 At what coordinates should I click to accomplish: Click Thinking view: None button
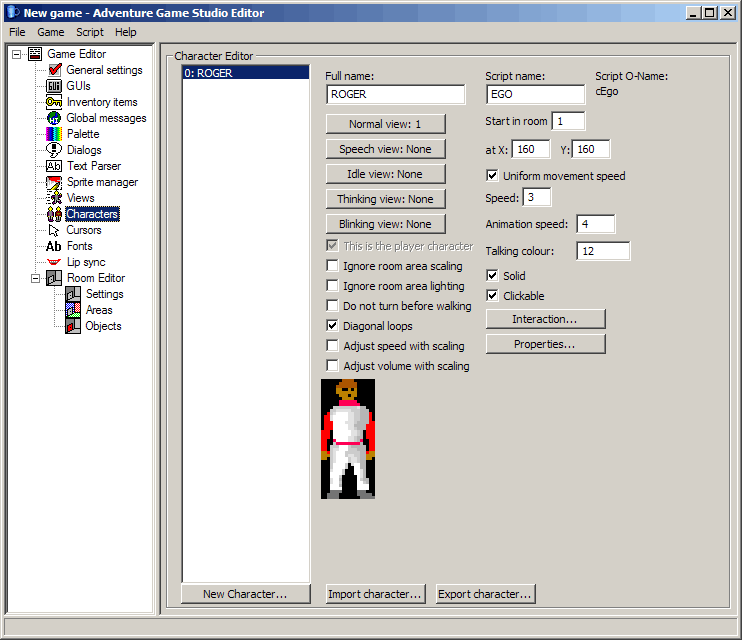pos(386,199)
